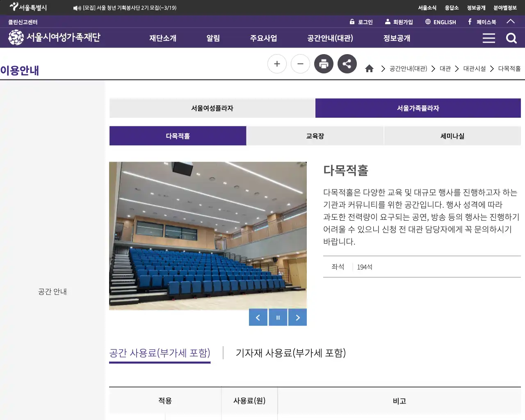Viewport: 525px width, 420px height.
Task: Click the 서울시여성가족재단 logo
Action: point(53,38)
